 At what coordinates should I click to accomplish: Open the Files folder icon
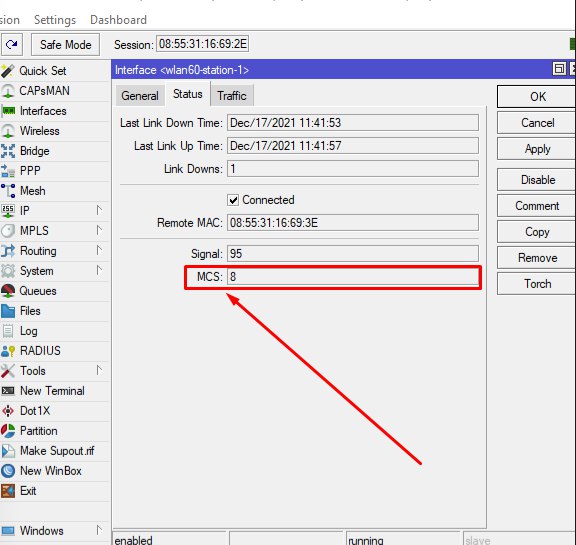8,311
